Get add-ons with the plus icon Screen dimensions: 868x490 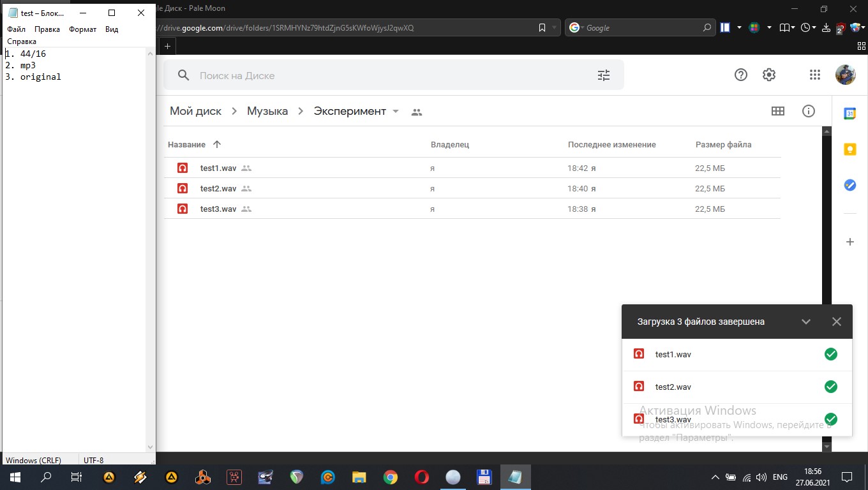pyautogui.click(x=850, y=242)
